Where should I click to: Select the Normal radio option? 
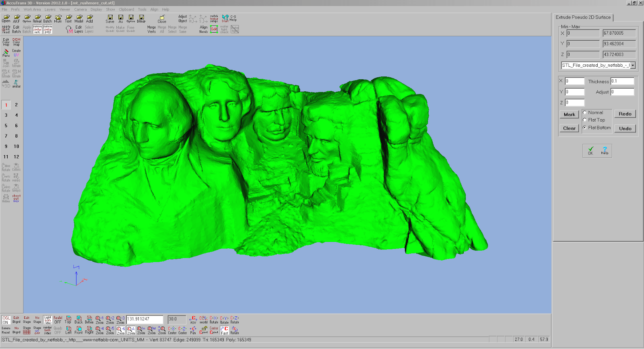(585, 113)
